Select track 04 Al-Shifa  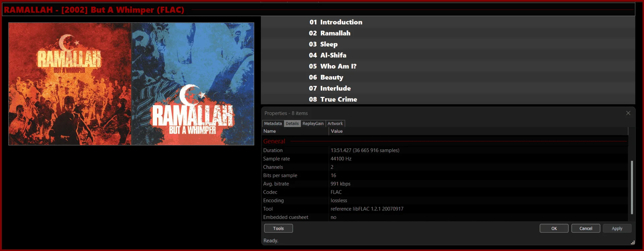[x=448, y=55]
